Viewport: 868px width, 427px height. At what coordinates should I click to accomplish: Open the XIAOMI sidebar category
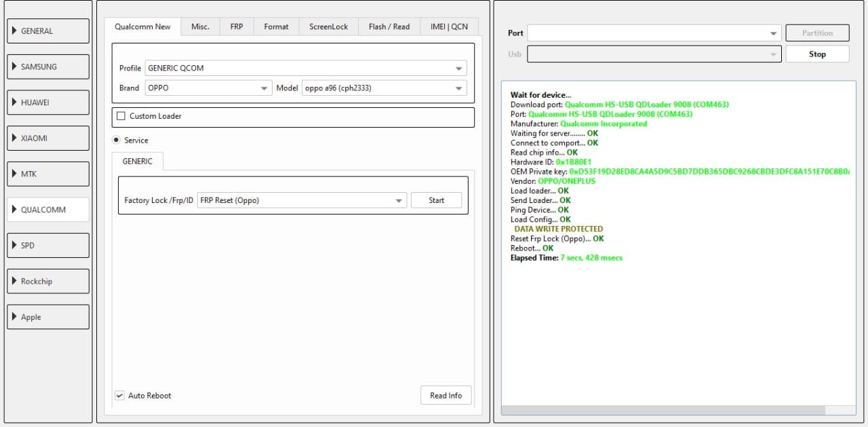click(47, 138)
